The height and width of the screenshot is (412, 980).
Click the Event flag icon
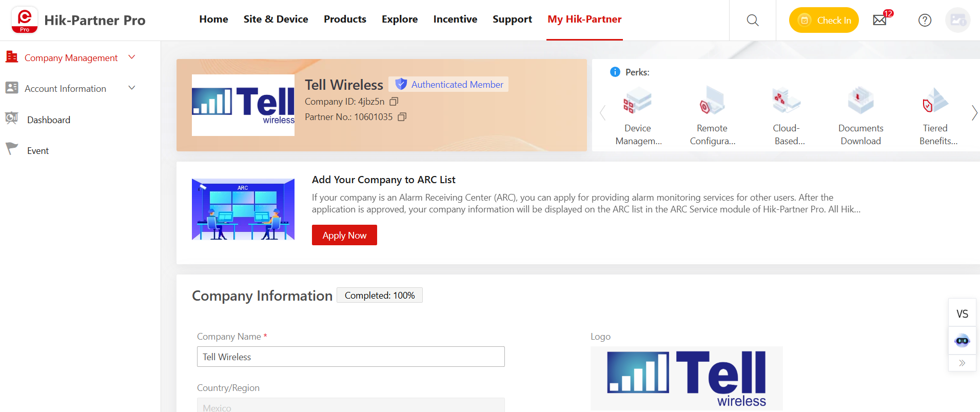coord(12,149)
